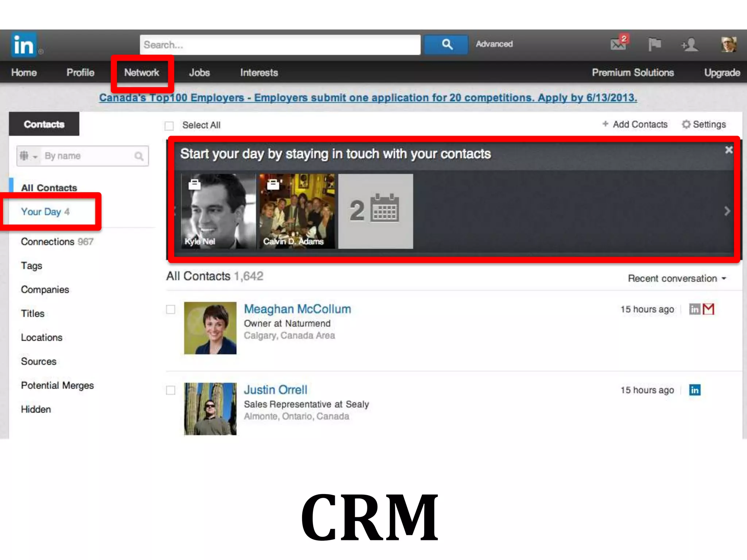The width and height of the screenshot is (747, 560).
Task: Open Calvin D. Adams' photo card
Action: pos(297,211)
